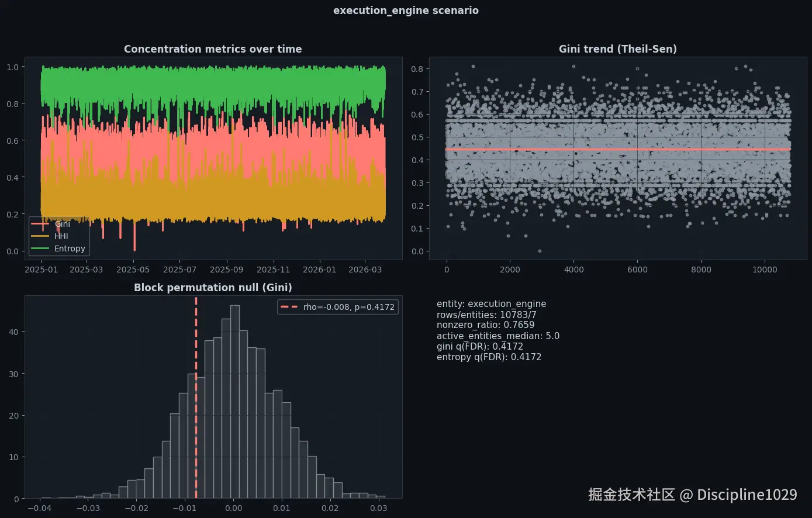Click the green Entropy legend line swatch
Viewport: 812px width, 518px height.
pyautogui.click(x=41, y=248)
